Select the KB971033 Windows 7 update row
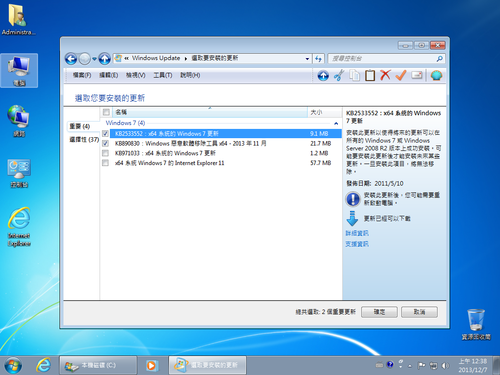The width and height of the screenshot is (500, 375). (165, 153)
